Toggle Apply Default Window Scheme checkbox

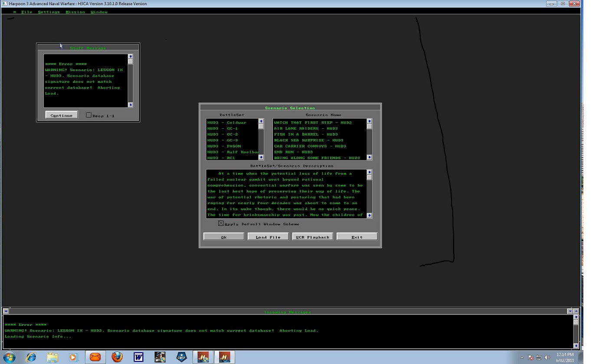(221, 223)
